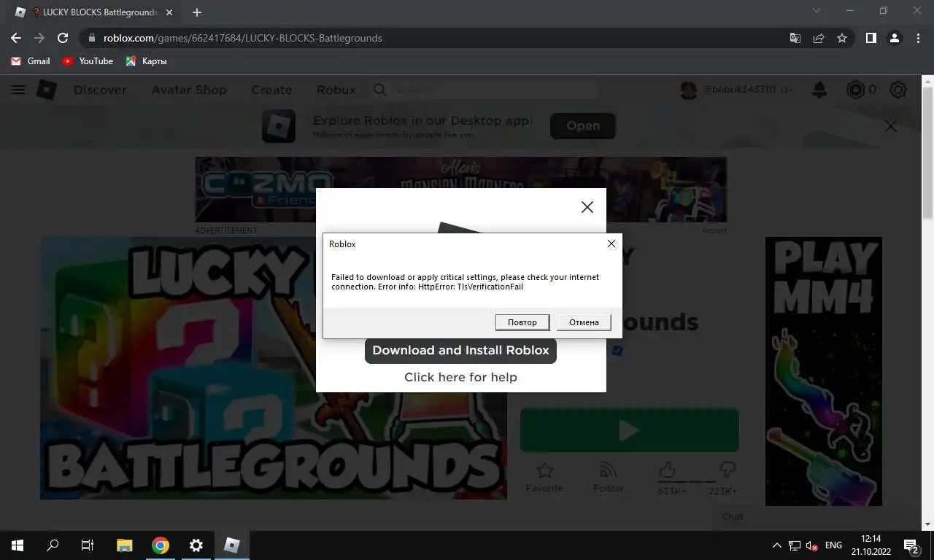The height and width of the screenshot is (560, 934).
Task: Open the Windows Start menu
Action: [x=18, y=545]
